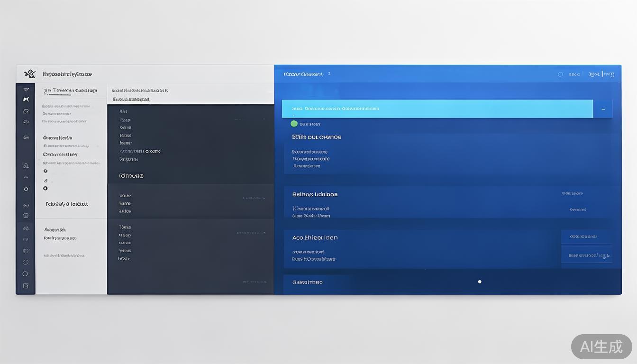Select the bottom black radio circle in the light panel
Viewport: 637px width, 364px height.
tap(45, 188)
